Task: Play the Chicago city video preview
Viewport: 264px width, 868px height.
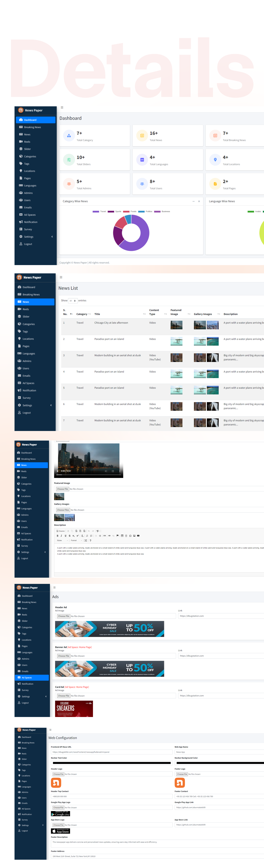Action: [x=58, y=471]
